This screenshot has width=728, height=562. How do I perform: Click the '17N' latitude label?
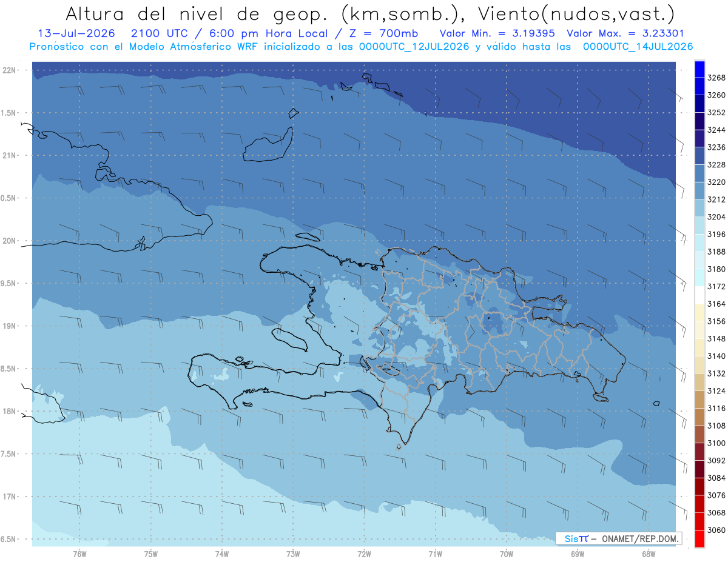(9, 497)
